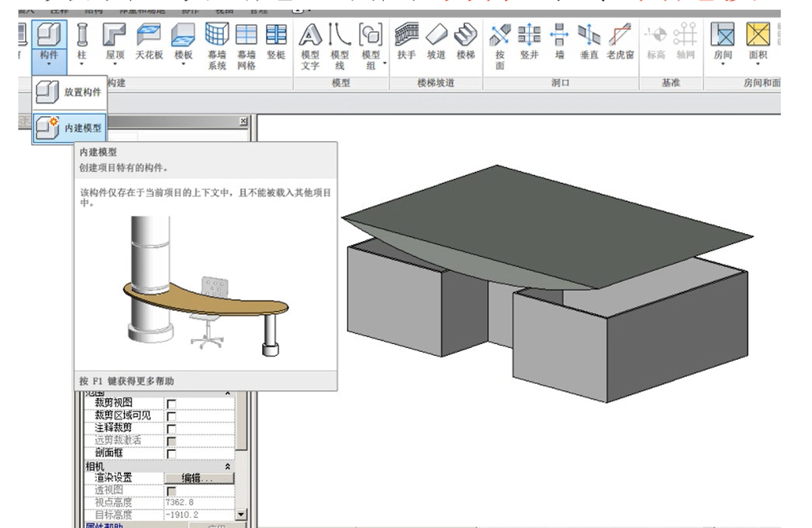Enable the 裁剪视图 checkbox

(171, 403)
